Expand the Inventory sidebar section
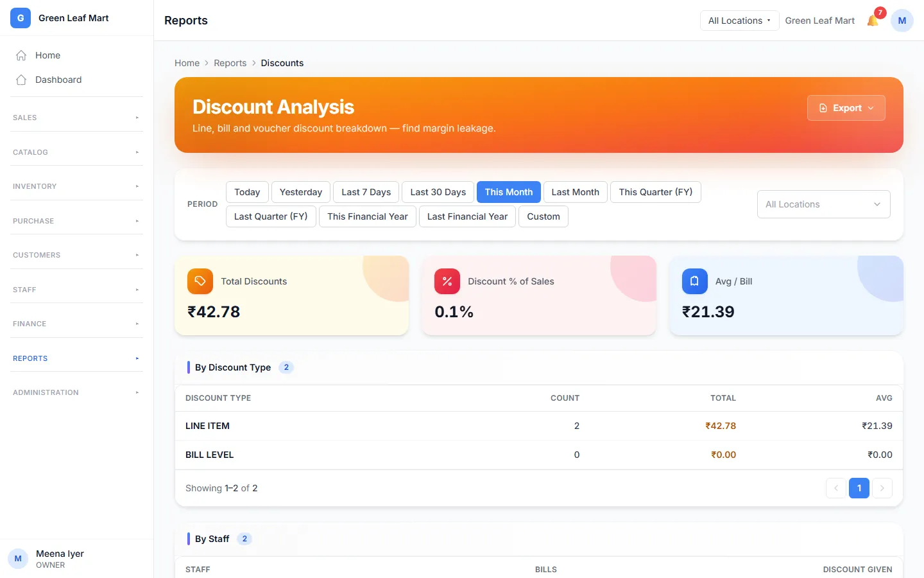The image size is (924, 578). tap(76, 186)
